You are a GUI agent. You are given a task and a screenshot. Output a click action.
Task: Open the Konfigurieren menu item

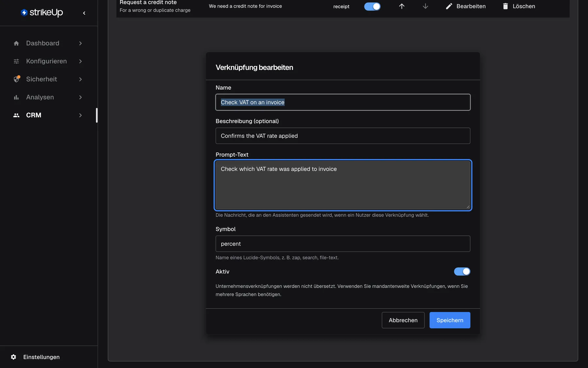[x=48, y=61]
